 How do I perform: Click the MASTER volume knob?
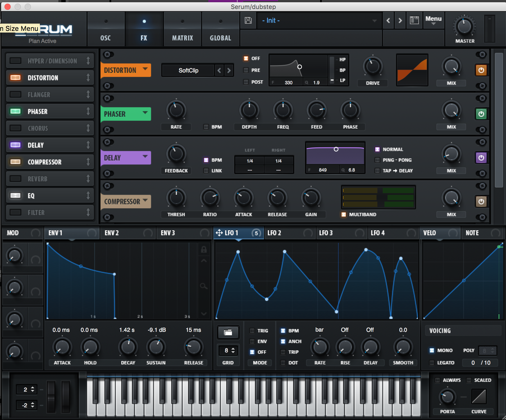(x=464, y=26)
